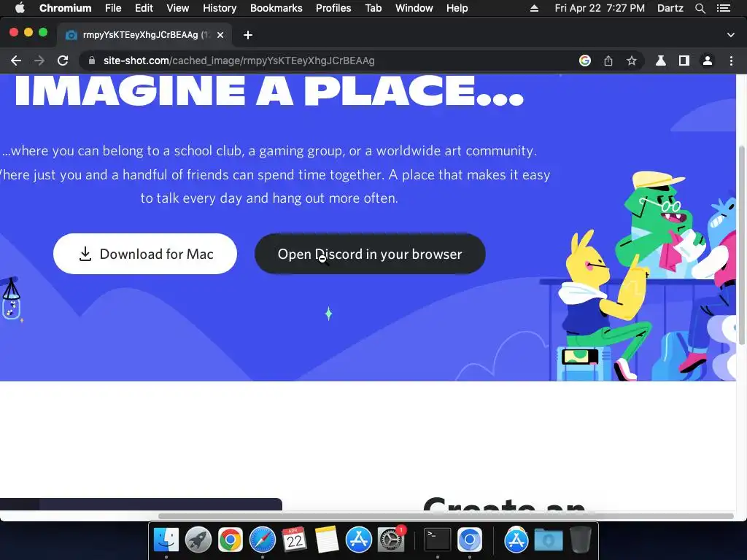Bookmark this page with star icon
This screenshot has height=560, width=747.
coord(632,61)
